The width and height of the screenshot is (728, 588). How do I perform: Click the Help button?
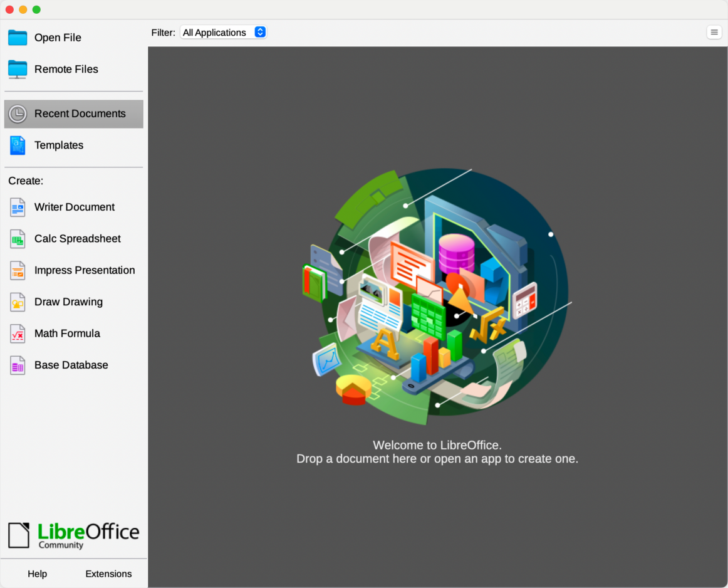[x=37, y=574]
